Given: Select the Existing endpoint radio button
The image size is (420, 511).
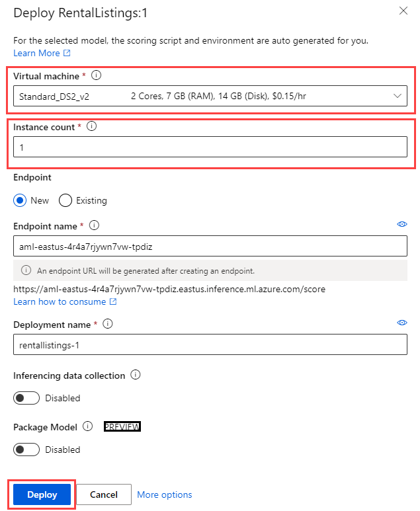Looking at the screenshot, I should 65,200.
